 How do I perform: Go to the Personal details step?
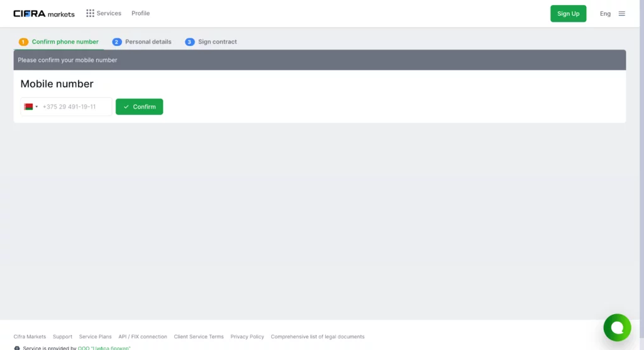click(142, 42)
